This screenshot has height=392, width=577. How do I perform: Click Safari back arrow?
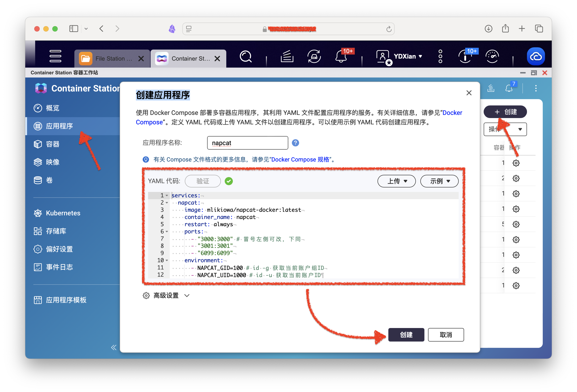click(101, 29)
